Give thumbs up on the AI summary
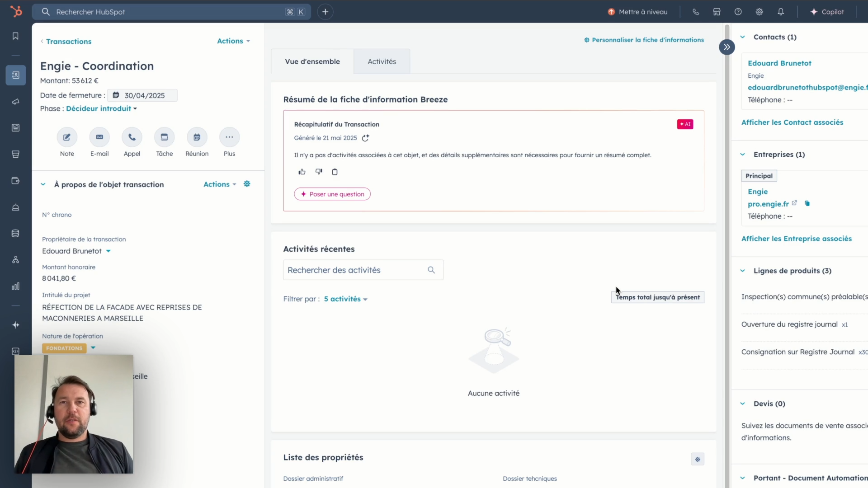This screenshot has width=868, height=488. 302,172
